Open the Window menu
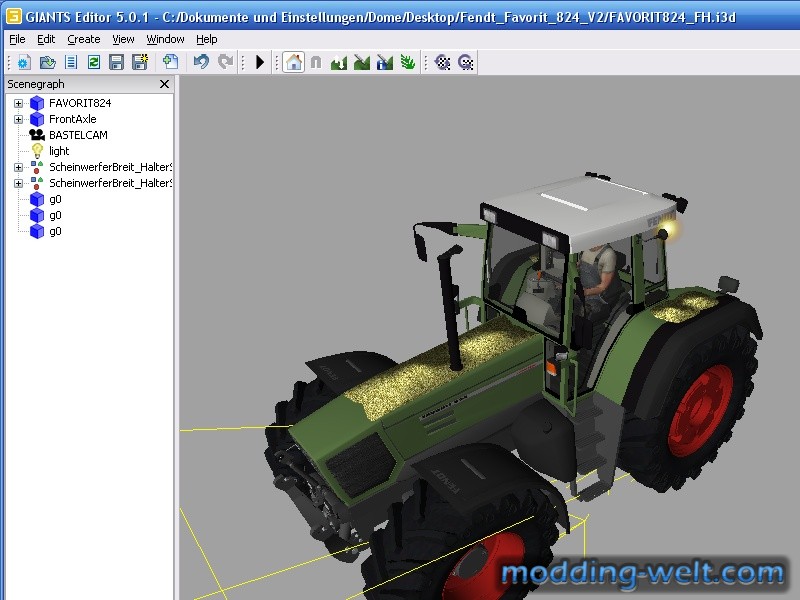This screenshot has height=600, width=800. click(x=165, y=39)
